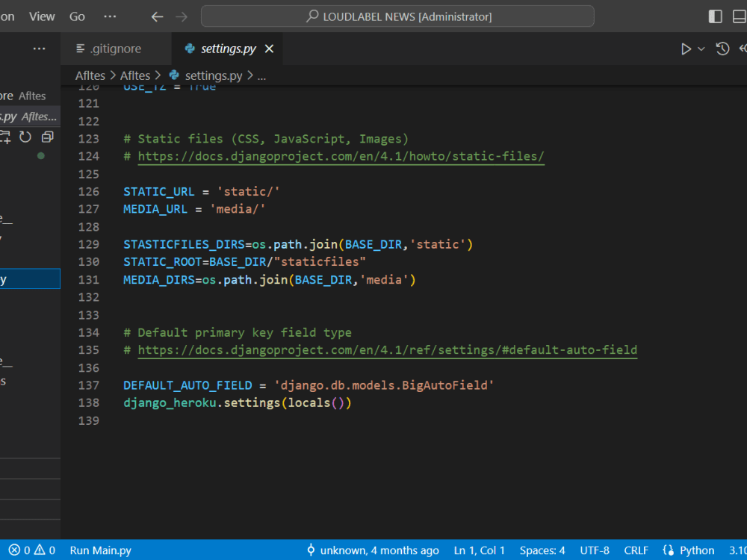747x560 pixels.
Task: Click the LOUDLABEL NEWS command center bar
Action: click(x=397, y=16)
